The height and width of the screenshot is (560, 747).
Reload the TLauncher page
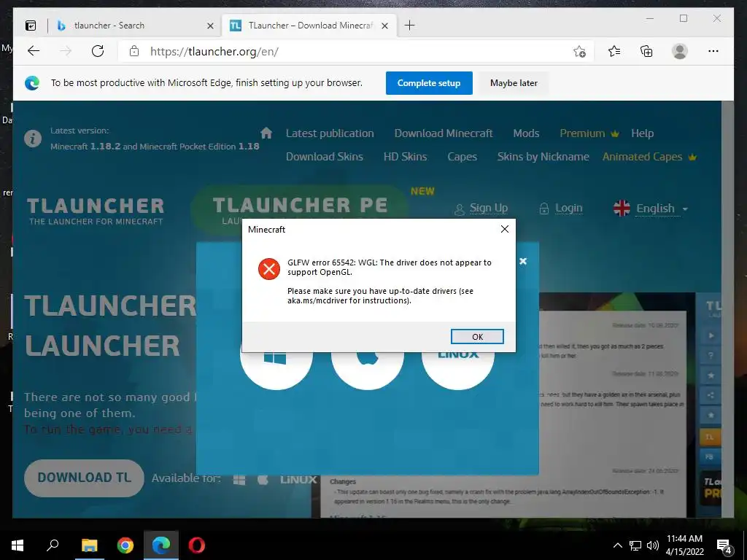click(98, 51)
